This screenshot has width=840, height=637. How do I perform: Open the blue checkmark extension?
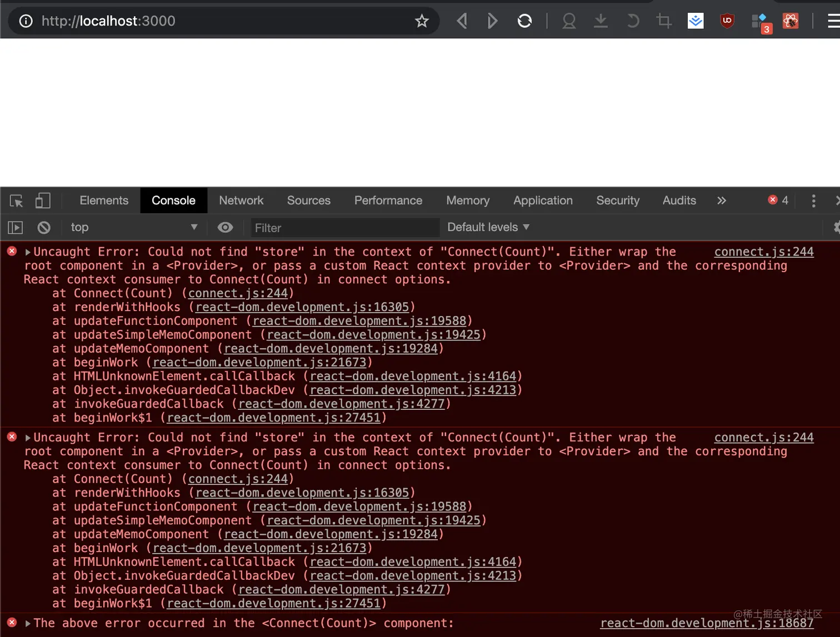(696, 21)
